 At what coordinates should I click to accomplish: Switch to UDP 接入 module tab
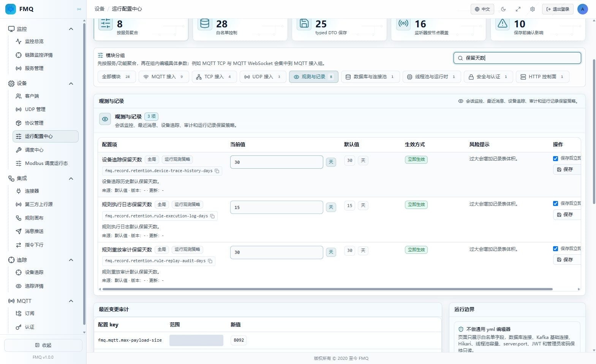[263, 77]
